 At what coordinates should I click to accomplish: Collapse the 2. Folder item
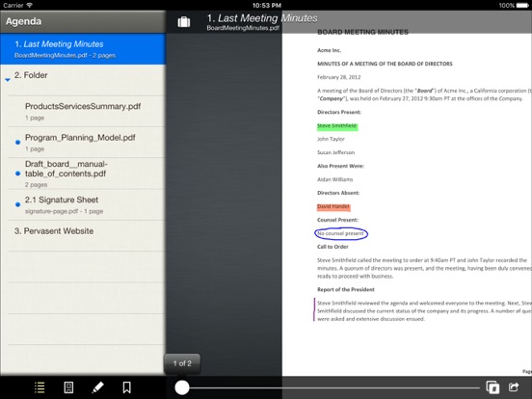click(8, 80)
